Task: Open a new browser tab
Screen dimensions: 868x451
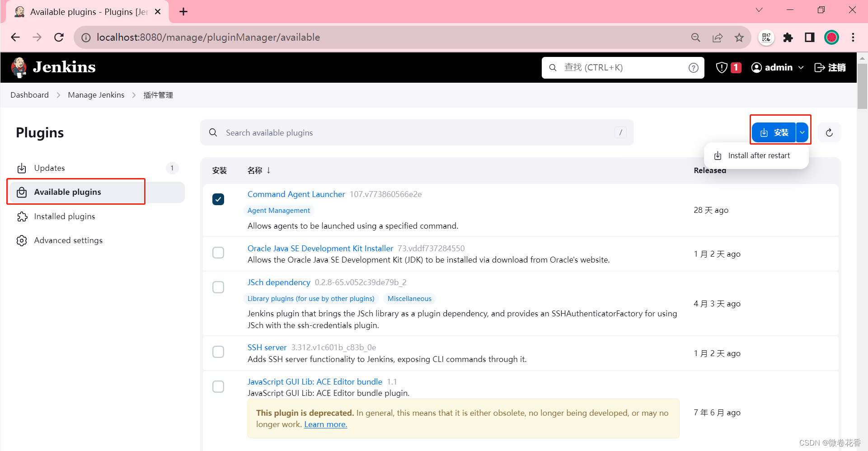Action: coord(183,12)
